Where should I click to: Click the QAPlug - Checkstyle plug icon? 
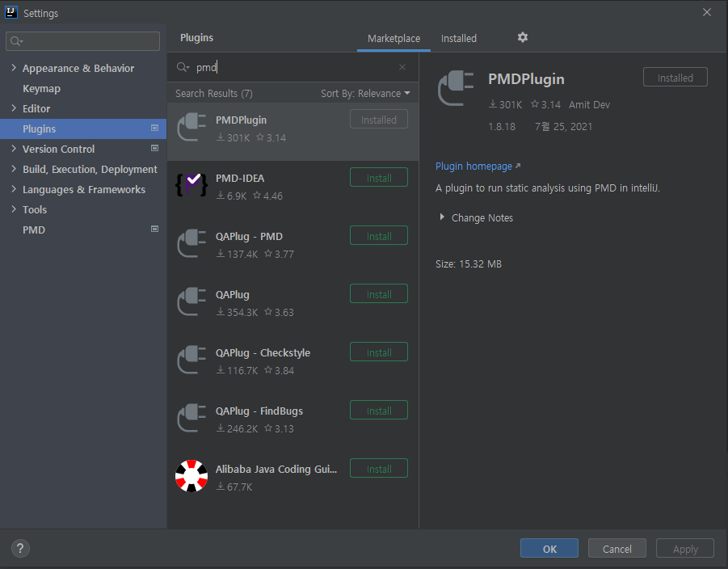pos(191,360)
